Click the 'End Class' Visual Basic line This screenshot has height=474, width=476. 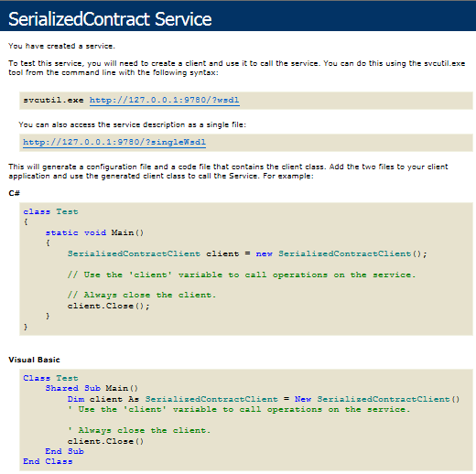tap(48, 461)
